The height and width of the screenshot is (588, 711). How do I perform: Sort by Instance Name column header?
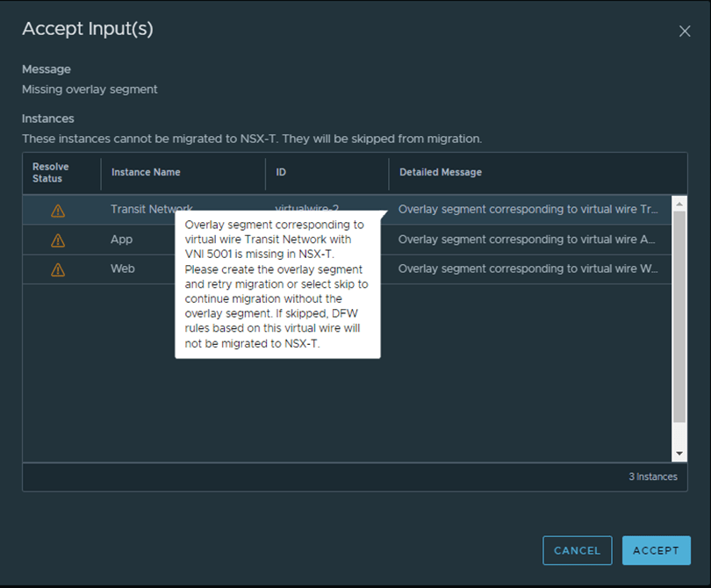tap(146, 173)
